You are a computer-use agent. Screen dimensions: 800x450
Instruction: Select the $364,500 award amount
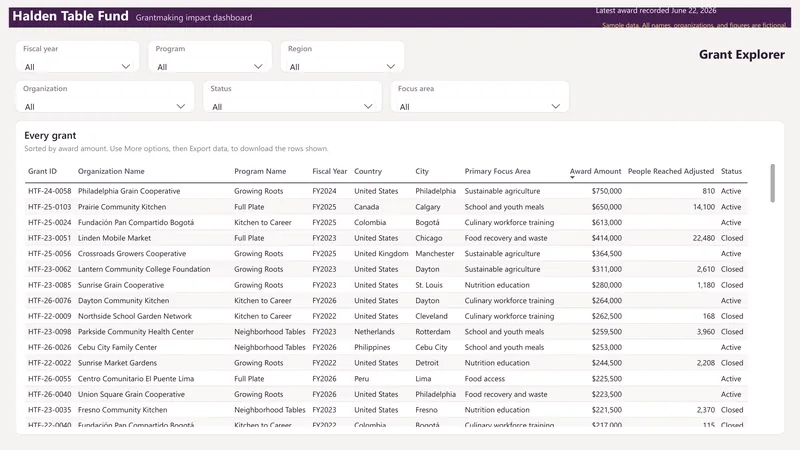[x=607, y=254]
